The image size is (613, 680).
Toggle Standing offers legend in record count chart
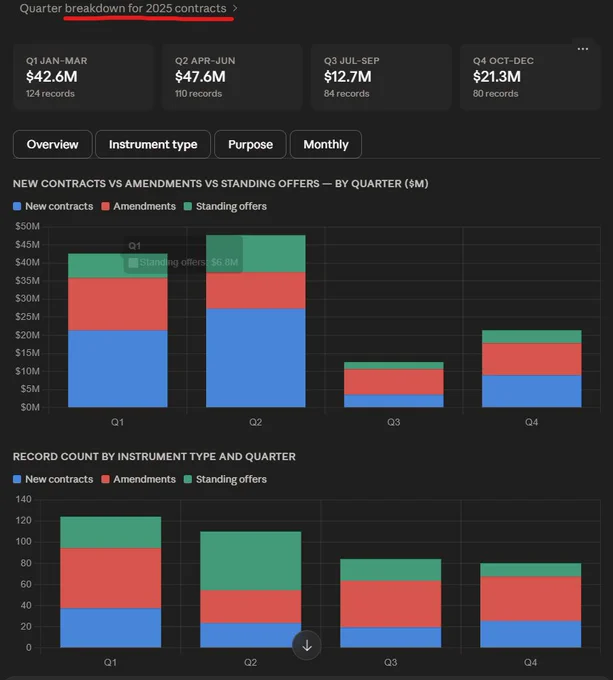[x=225, y=479]
